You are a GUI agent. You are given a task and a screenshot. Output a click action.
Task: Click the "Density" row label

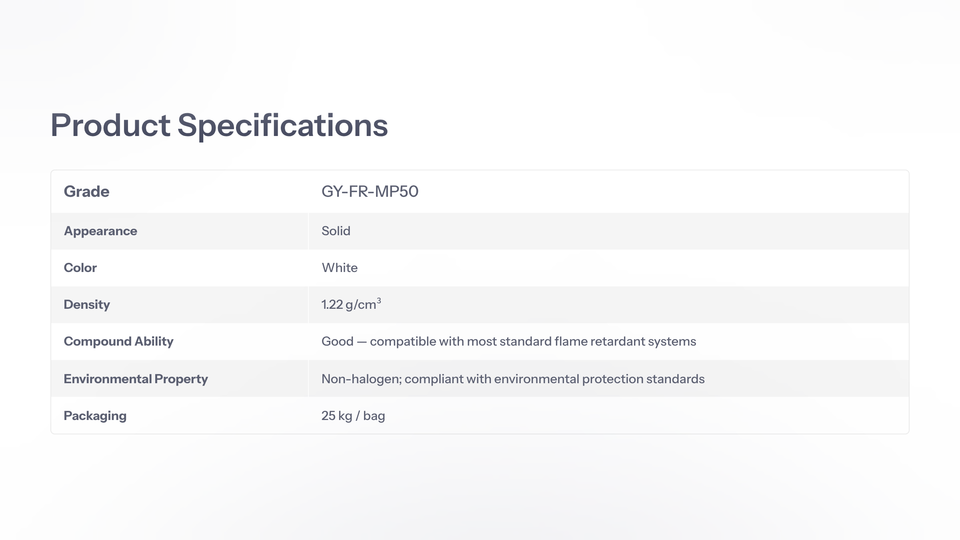(87, 305)
